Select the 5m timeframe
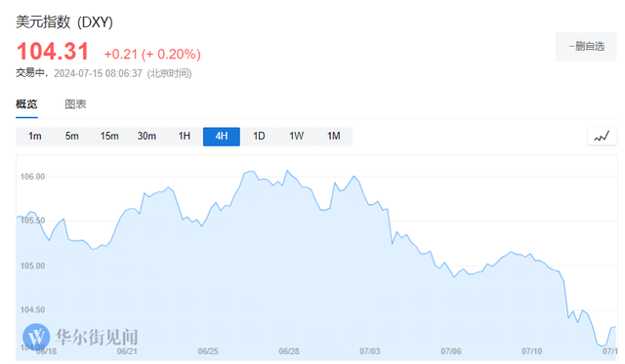 (72, 137)
